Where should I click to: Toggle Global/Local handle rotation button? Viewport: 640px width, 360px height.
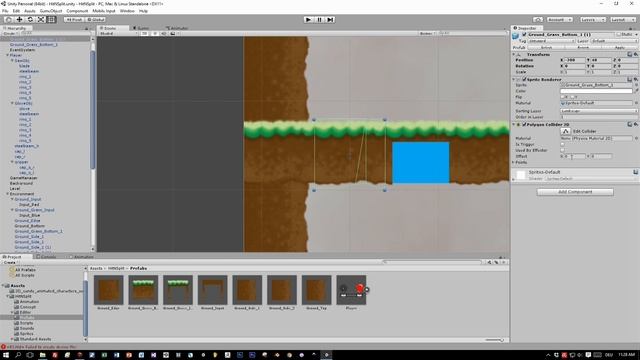pyautogui.click(x=96, y=20)
